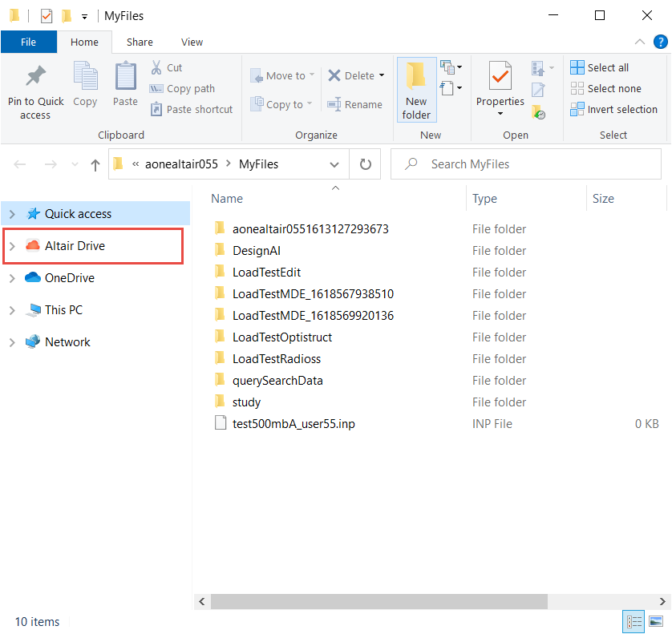Click the Pin to Quick access icon
The height and width of the screenshot is (634, 672).
pyautogui.click(x=35, y=77)
